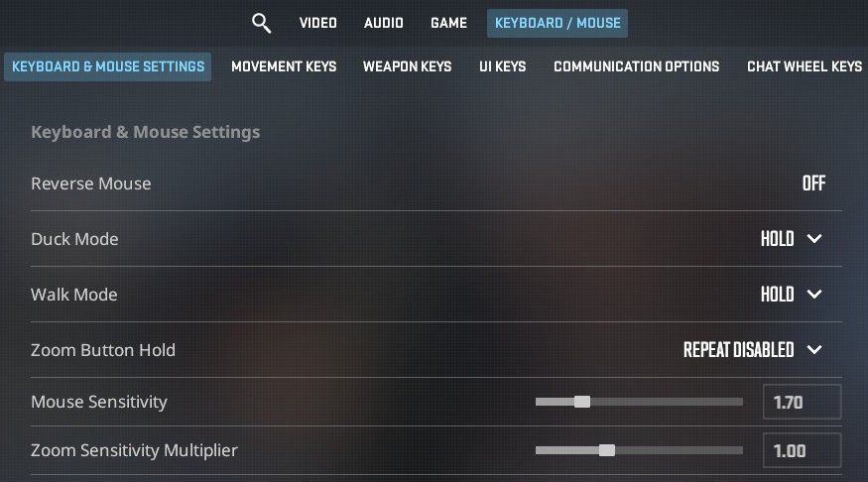Click the Zoom Sensitivity Multiplier slider handle

pos(607,450)
